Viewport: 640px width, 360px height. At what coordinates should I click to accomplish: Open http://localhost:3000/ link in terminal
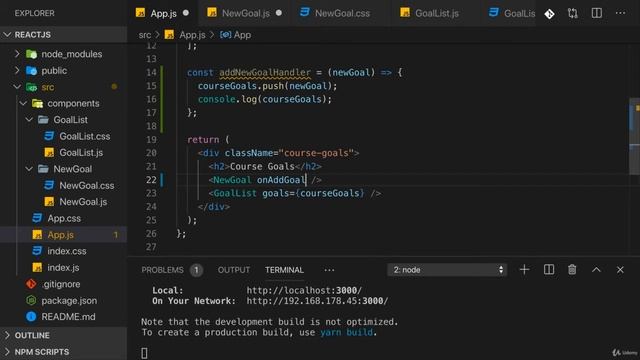(x=304, y=290)
